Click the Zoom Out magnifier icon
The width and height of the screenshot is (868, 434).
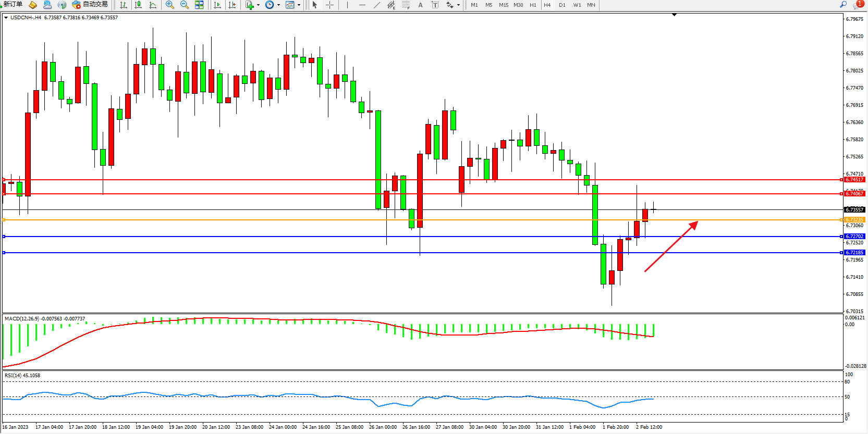click(184, 5)
